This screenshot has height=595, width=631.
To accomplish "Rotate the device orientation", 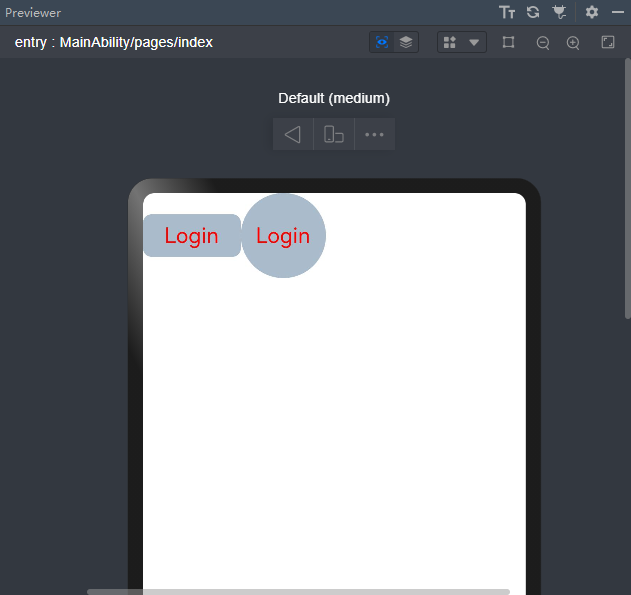I will (x=334, y=134).
